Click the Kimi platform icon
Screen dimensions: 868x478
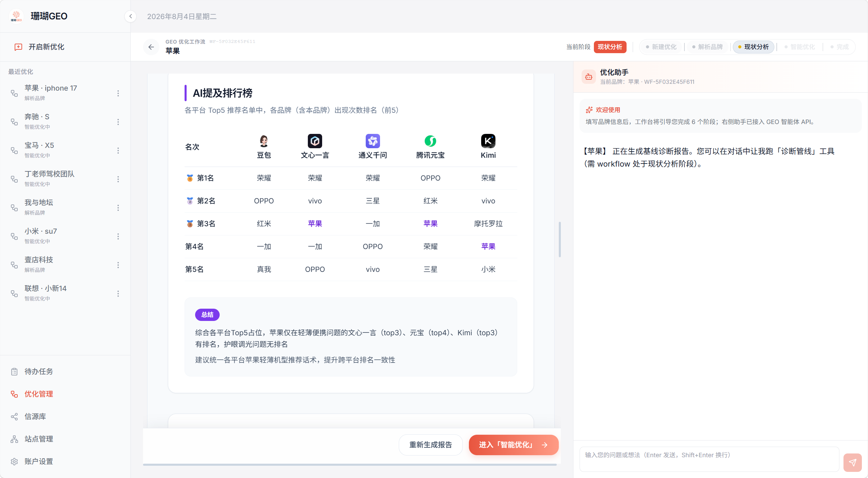tap(488, 141)
